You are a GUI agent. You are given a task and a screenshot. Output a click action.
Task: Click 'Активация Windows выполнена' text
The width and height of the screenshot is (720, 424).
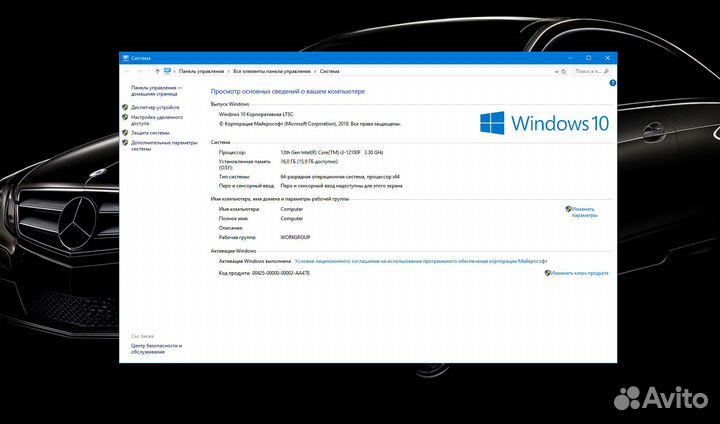255,261
